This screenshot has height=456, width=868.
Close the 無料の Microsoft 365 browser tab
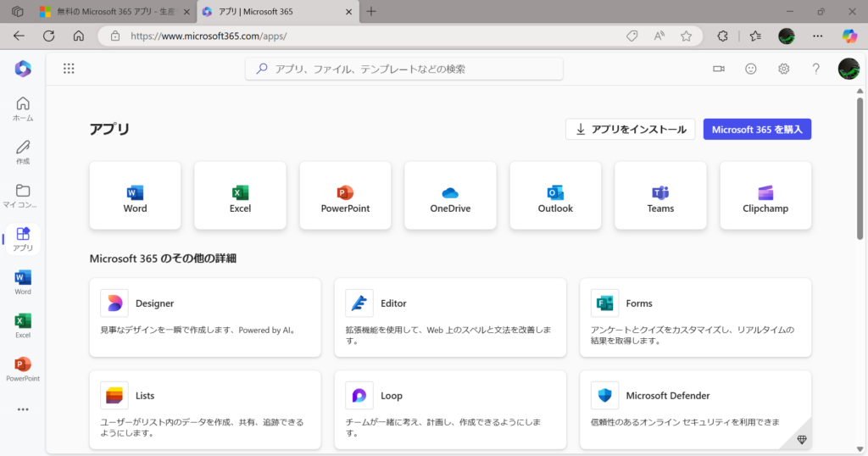click(186, 12)
